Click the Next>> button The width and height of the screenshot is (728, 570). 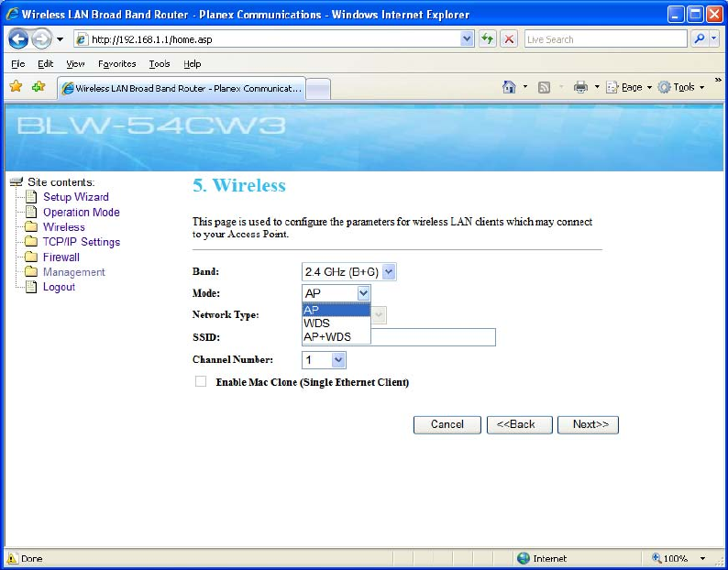[x=588, y=424]
